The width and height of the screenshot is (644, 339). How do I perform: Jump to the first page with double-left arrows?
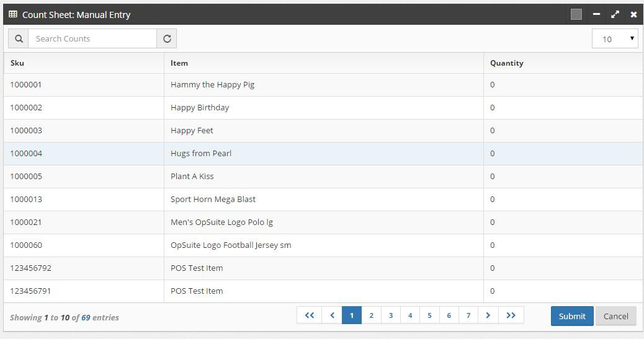[x=309, y=315]
